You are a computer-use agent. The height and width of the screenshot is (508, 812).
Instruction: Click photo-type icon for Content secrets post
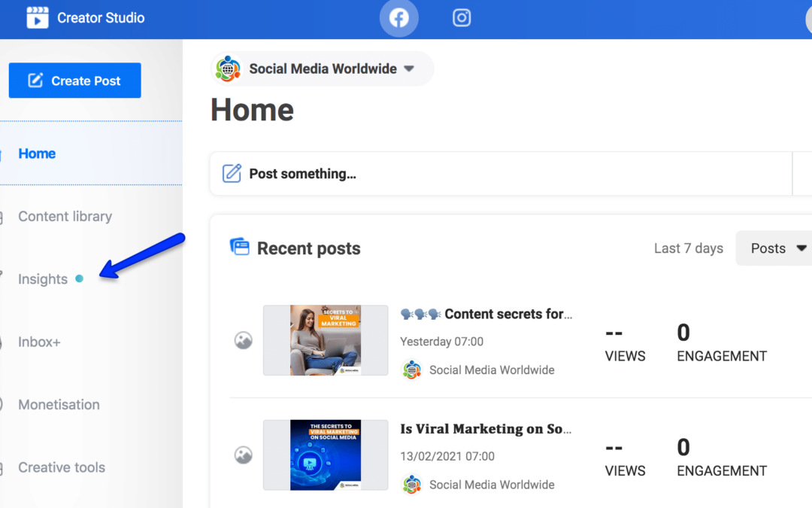point(243,340)
